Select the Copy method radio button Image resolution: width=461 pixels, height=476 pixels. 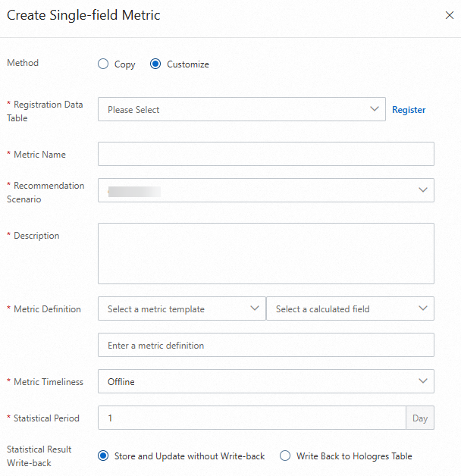coord(103,64)
